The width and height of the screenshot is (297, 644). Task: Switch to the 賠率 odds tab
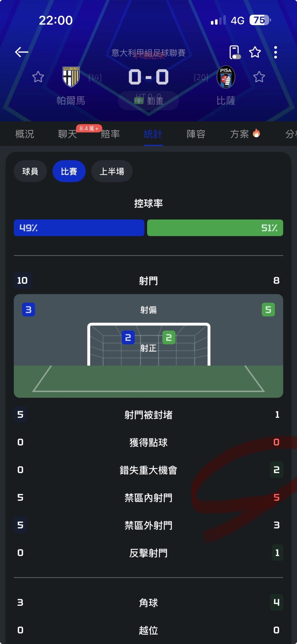click(110, 134)
